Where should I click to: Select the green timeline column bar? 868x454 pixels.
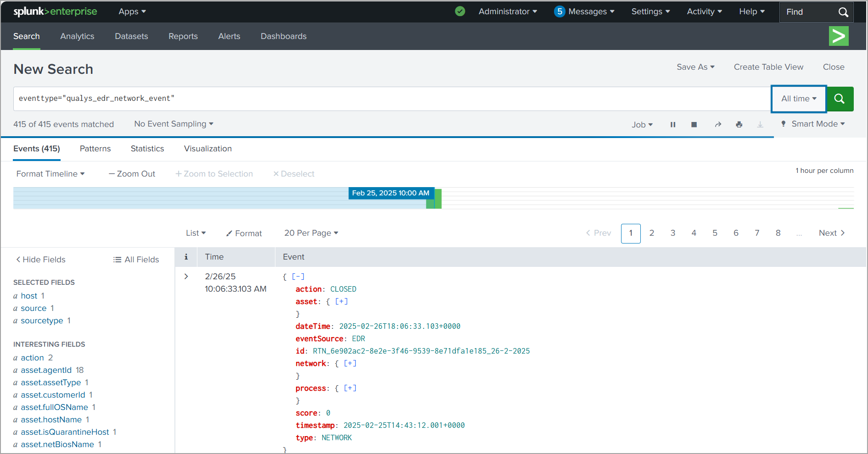pos(437,199)
